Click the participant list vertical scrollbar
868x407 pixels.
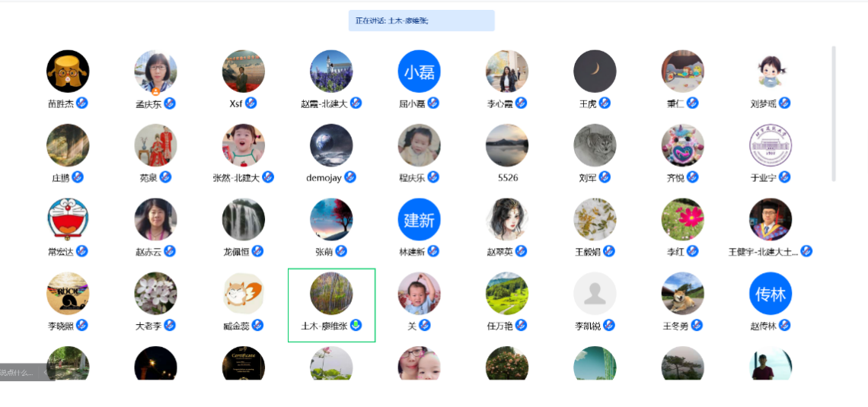point(834,114)
